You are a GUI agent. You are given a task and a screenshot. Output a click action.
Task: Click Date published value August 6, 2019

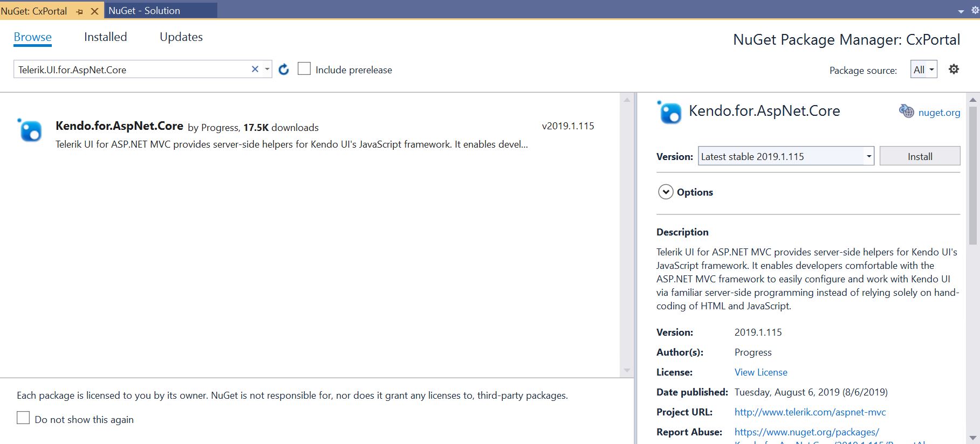811,392
